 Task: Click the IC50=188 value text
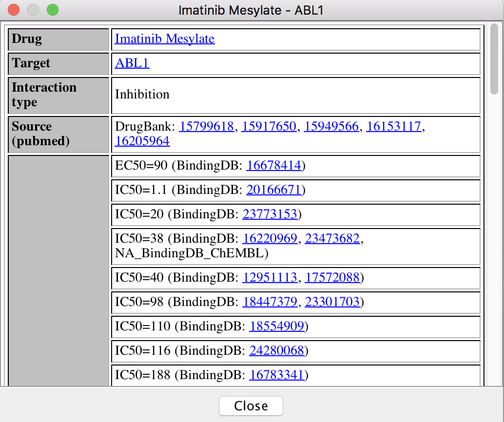pos(143,375)
